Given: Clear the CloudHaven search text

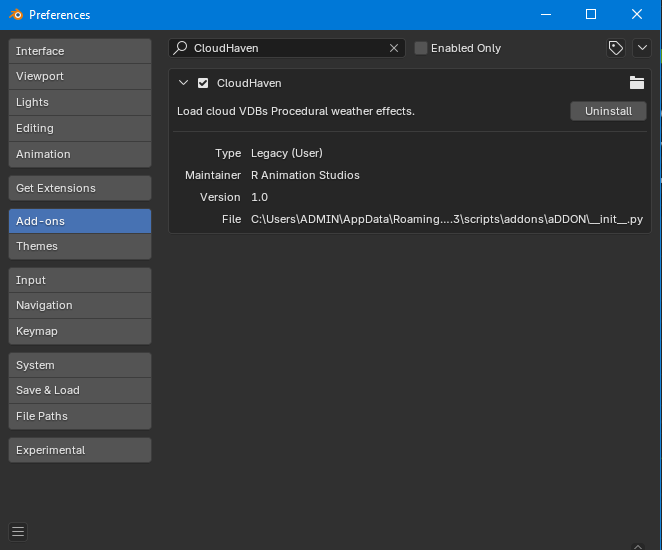Looking at the screenshot, I should click(393, 48).
